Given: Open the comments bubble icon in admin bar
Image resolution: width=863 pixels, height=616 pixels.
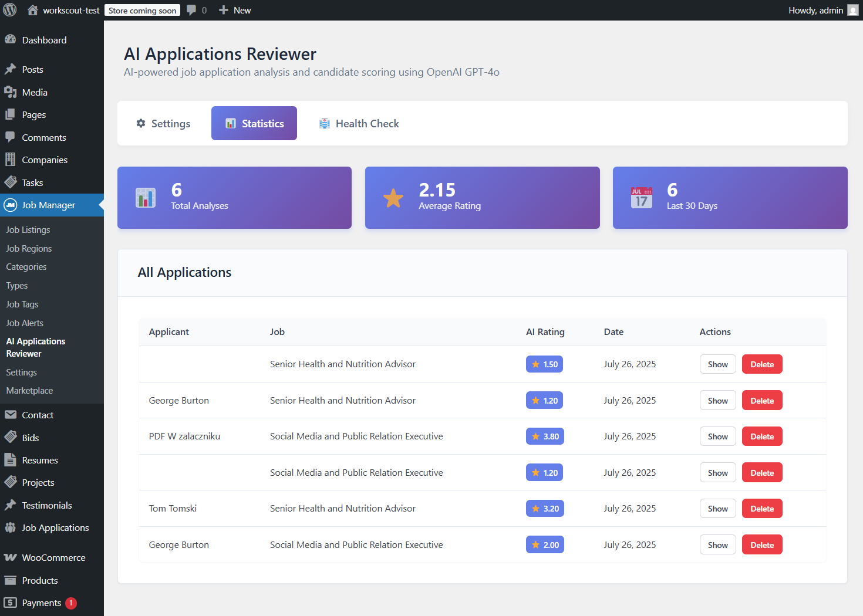Looking at the screenshot, I should click(x=191, y=10).
